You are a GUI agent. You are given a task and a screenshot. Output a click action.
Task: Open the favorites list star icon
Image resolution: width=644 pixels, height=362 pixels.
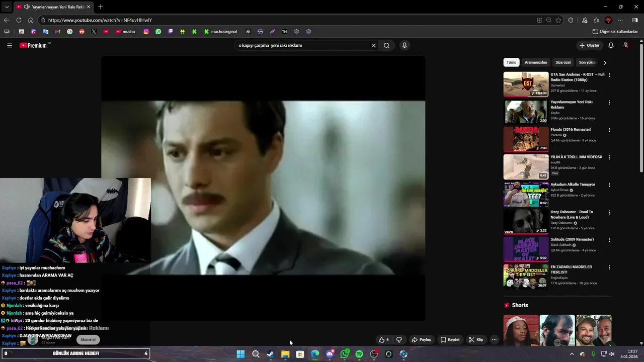(x=596, y=20)
